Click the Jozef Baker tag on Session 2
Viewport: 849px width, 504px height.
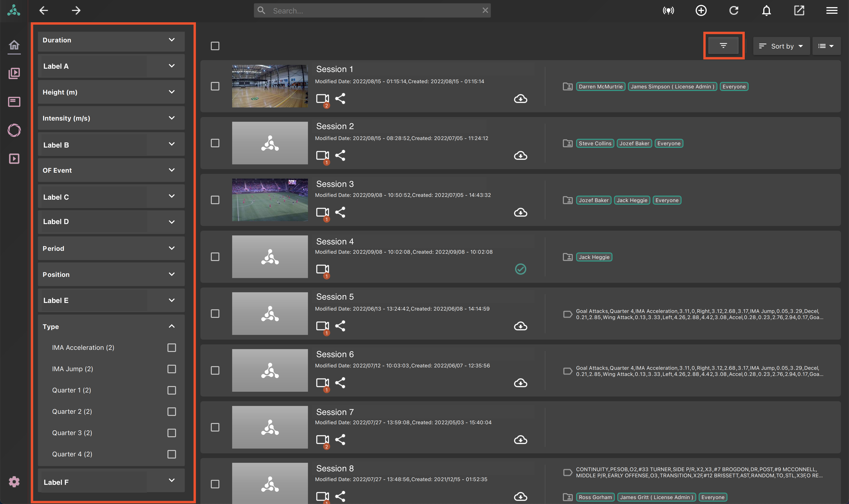[634, 143]
